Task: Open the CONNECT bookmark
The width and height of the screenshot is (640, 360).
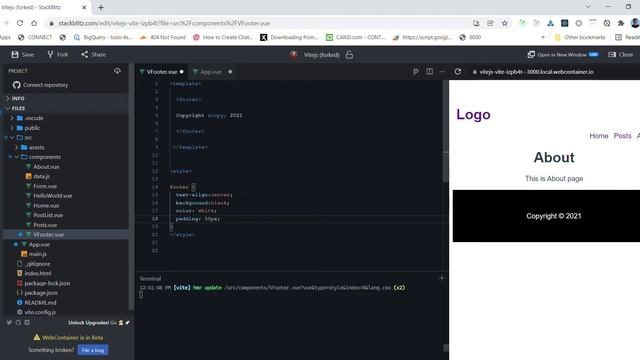Action: click(35, 37)
